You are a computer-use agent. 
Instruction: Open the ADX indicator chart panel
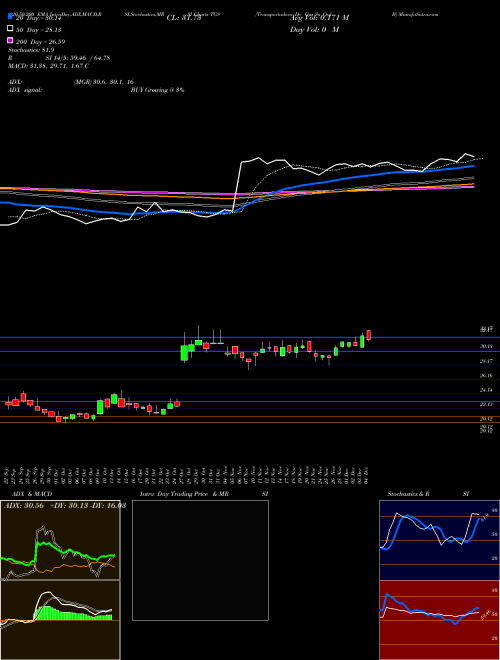pyautogui.click(x=60, y=540)
